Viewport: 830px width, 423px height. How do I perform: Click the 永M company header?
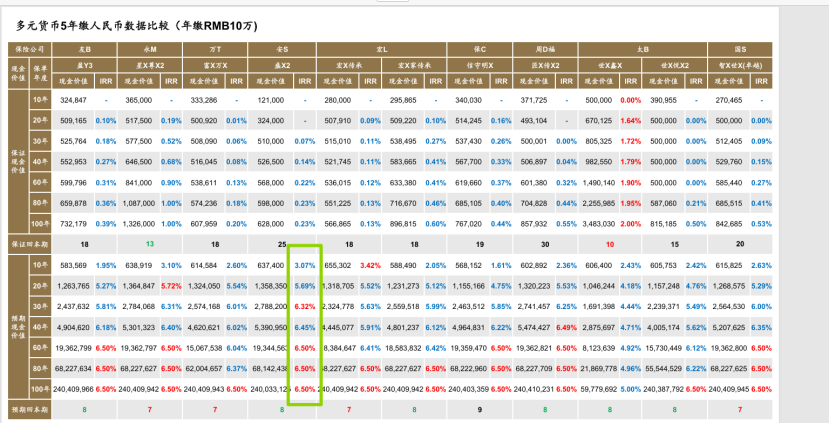pos(150,48)
